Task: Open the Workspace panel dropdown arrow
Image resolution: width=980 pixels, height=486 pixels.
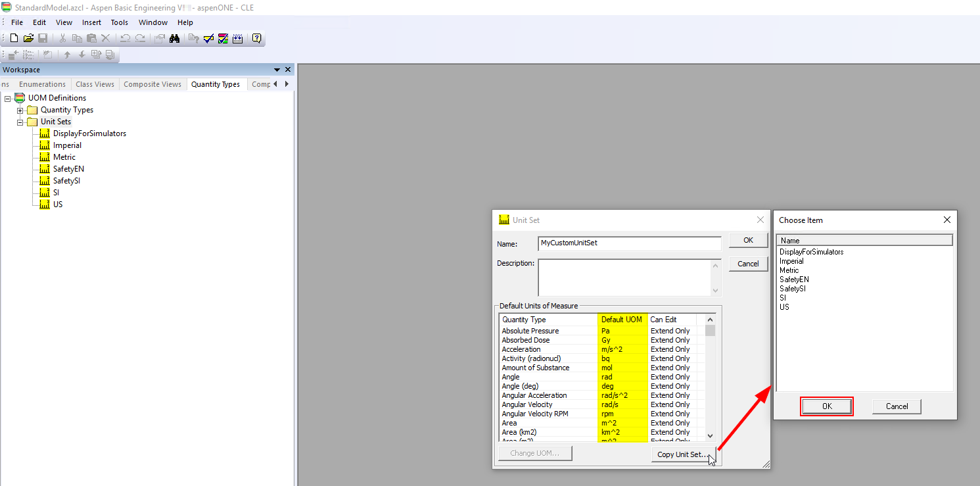Action: coord(277,70)
